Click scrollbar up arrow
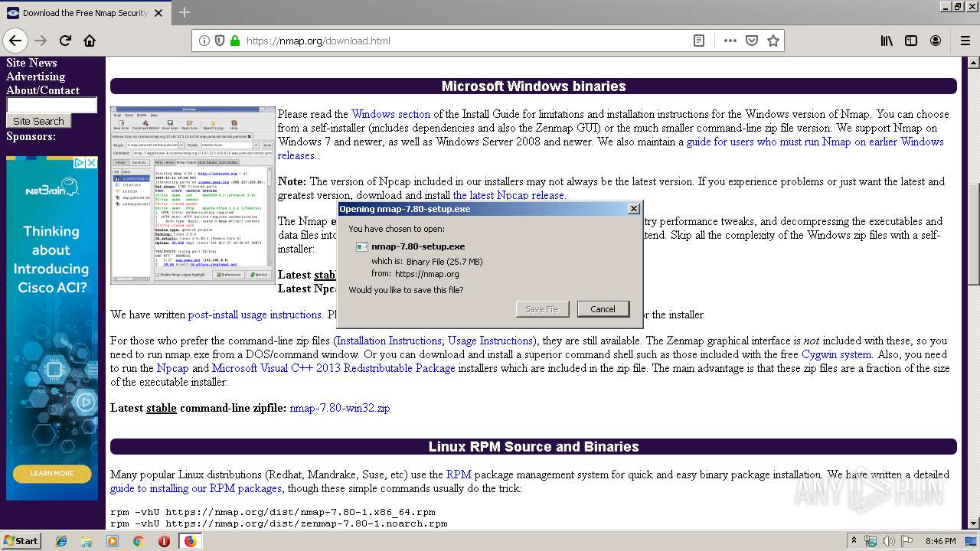 974,62
